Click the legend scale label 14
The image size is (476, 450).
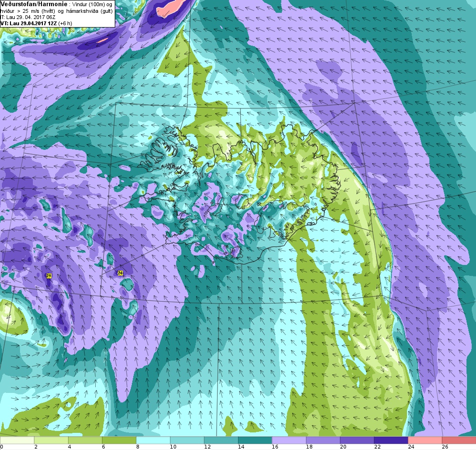[x=241, y=447]
